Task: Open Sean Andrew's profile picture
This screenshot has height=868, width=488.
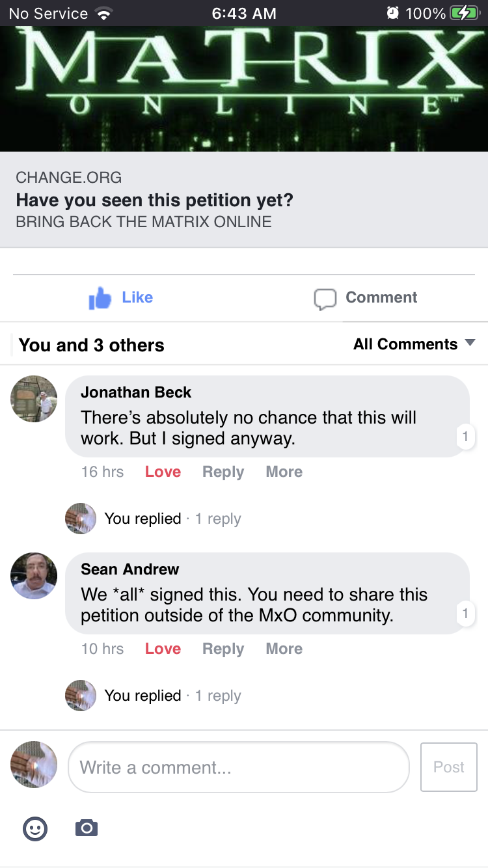Action: point(34,576)
